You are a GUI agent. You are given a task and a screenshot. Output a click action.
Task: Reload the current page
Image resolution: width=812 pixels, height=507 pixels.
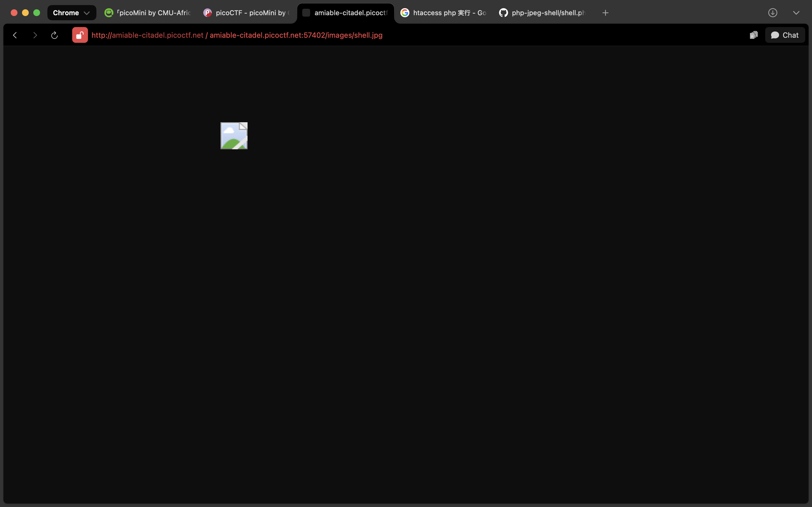pos(54,35)
